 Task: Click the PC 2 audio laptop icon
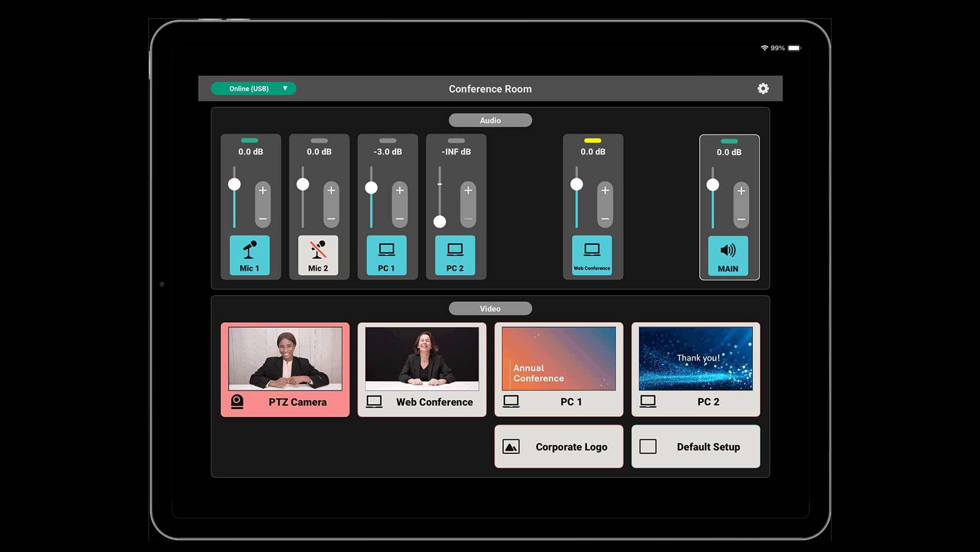click(455, 250)
